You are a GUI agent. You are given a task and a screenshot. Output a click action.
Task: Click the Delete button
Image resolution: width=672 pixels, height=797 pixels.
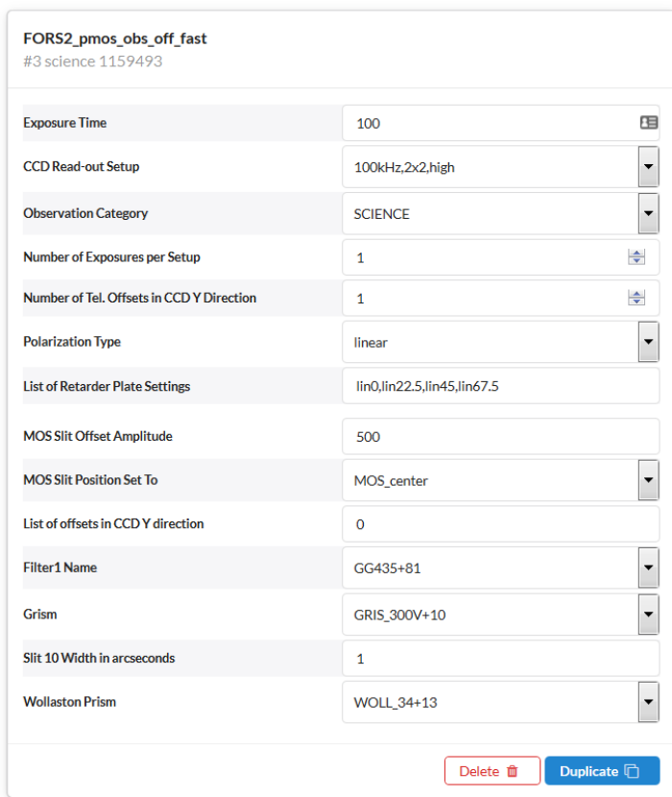492,771
